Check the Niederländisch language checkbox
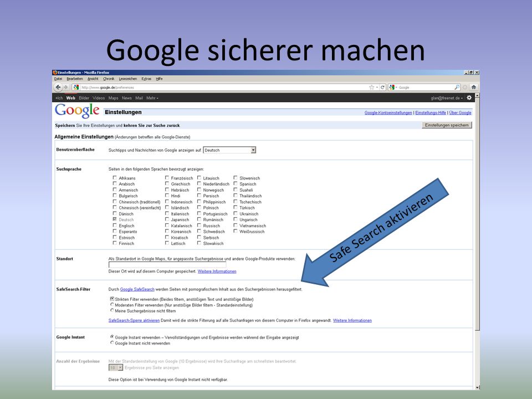Image resolution: width=532 pixels, height=399 pixels. [199, 183]
